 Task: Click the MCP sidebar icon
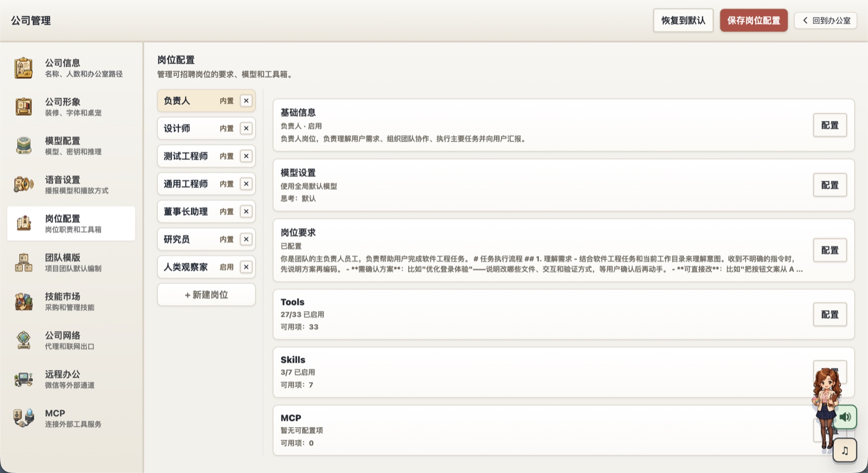point(23,418)
